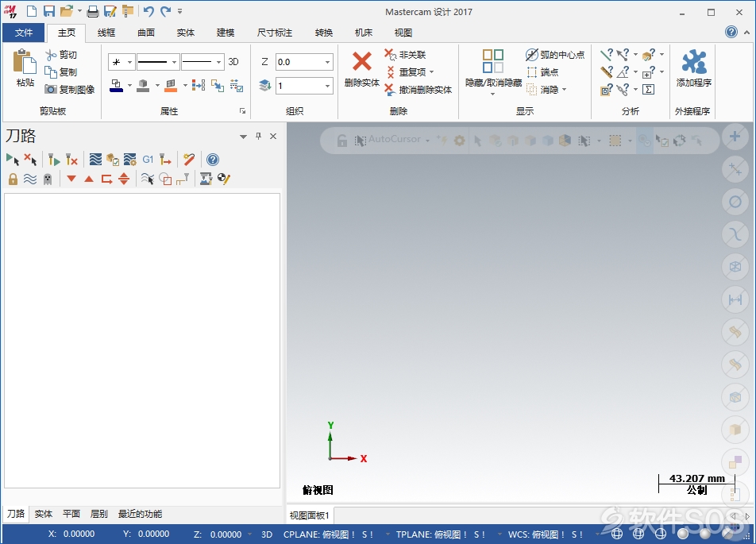Move insert arrow down red triangle
This screenshot has width=756, height=544.
tap(71, 179)
